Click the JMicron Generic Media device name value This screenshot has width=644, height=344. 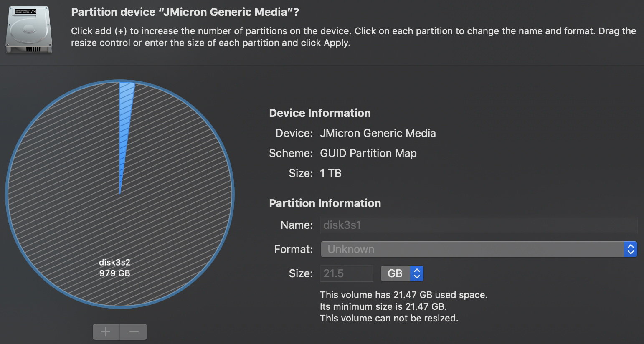point(378,133)
